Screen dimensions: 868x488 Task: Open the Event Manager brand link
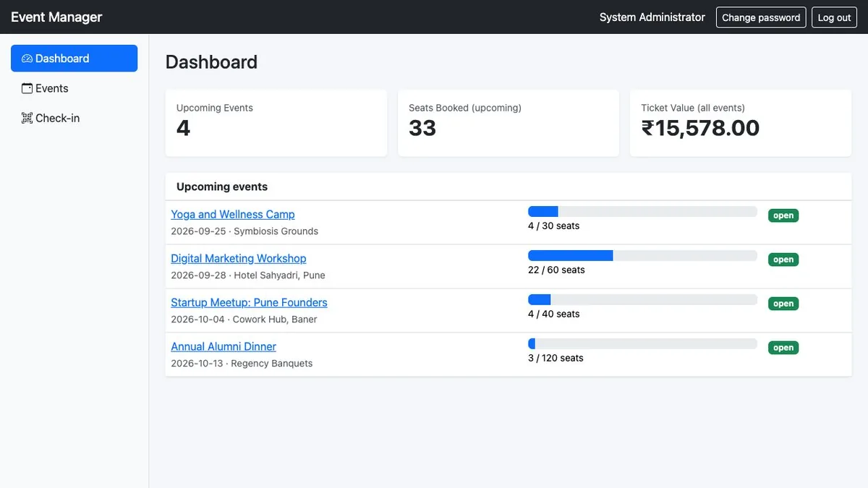(x=56, y=17)
